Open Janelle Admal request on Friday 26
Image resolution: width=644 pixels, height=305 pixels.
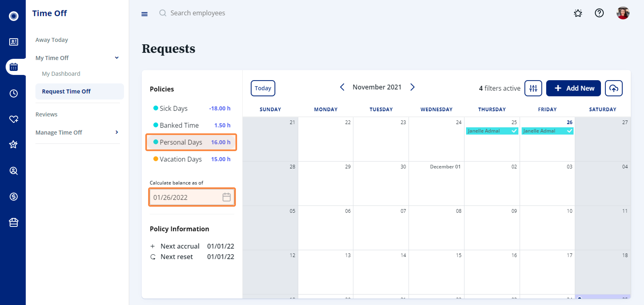pos(547,131)
